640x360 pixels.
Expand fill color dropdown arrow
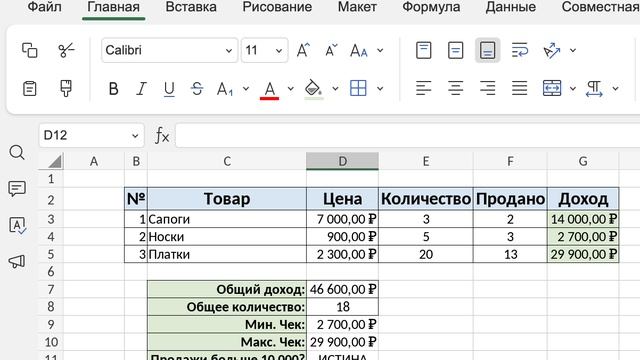point(335,89)
